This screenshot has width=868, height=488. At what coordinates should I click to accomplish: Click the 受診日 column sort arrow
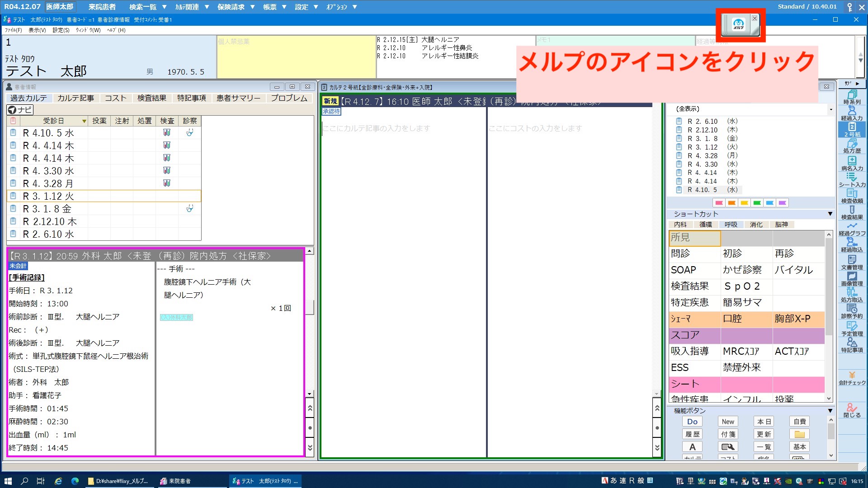click(84, 121)
